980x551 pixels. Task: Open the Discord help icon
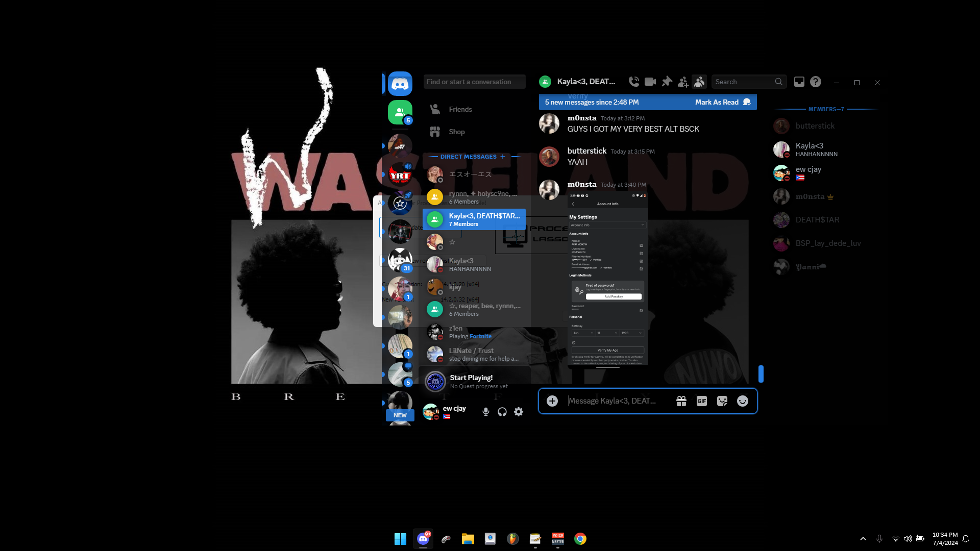coord(816,82)
